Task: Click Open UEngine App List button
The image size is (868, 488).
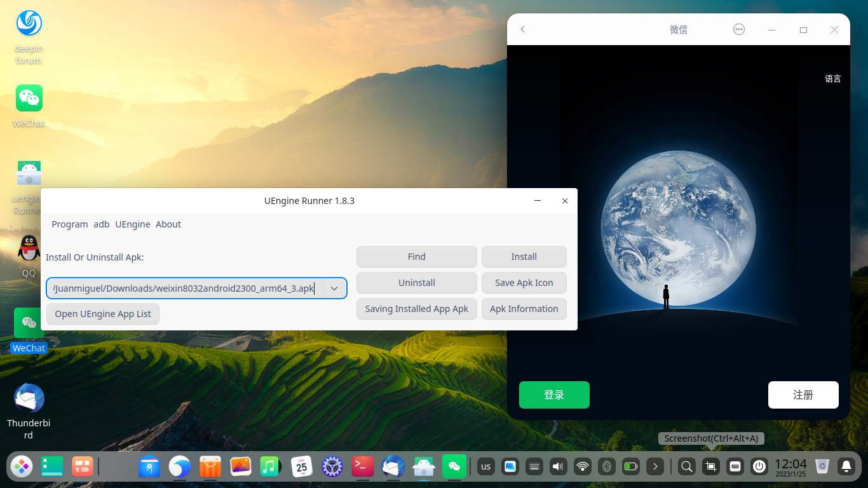Action: (103, 314)
